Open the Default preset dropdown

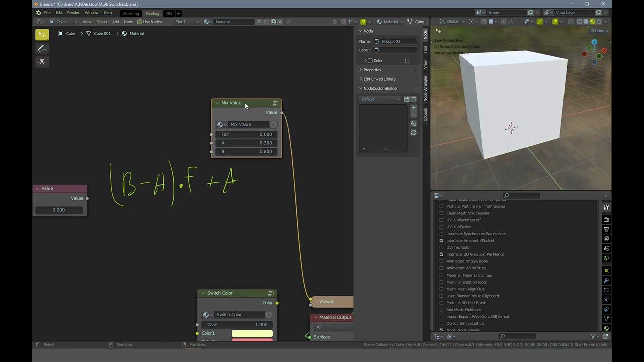point(380,99)
